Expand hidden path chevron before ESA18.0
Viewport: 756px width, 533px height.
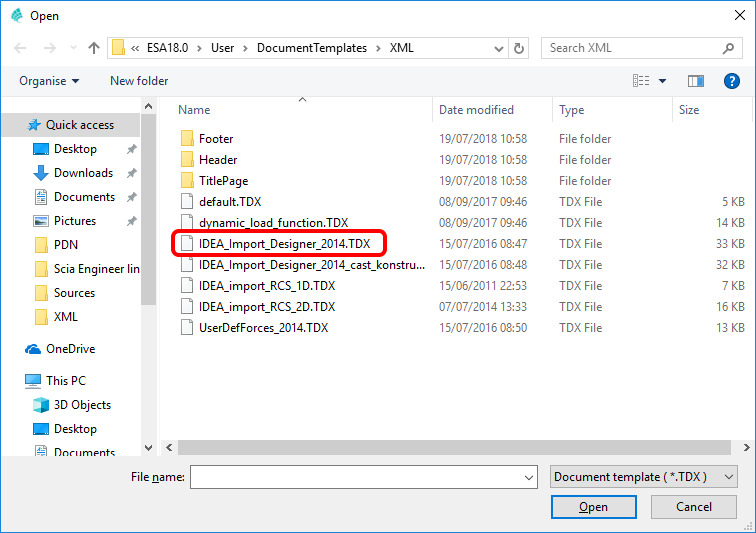click(135, 48)
